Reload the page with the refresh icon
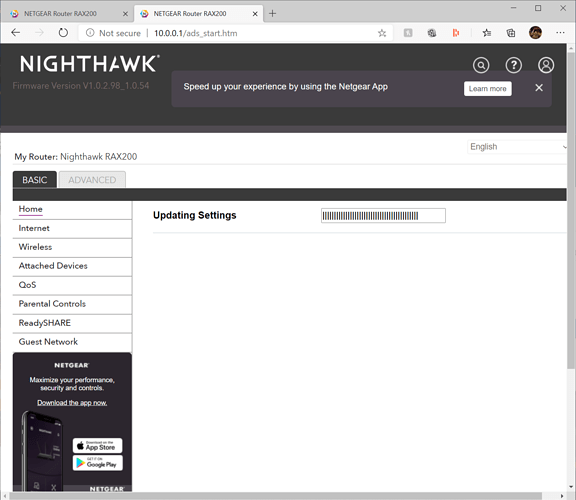The image size is (576, 500). 63,33
